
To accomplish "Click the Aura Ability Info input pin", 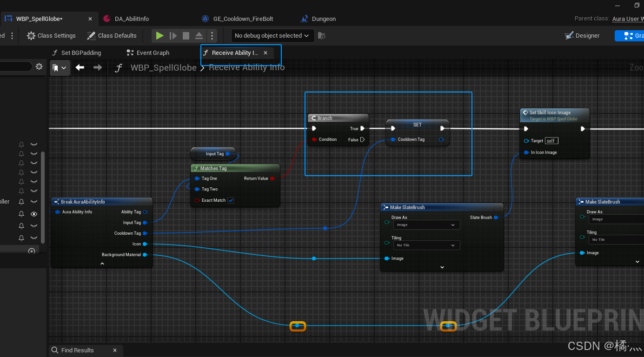I will (58, 212).
